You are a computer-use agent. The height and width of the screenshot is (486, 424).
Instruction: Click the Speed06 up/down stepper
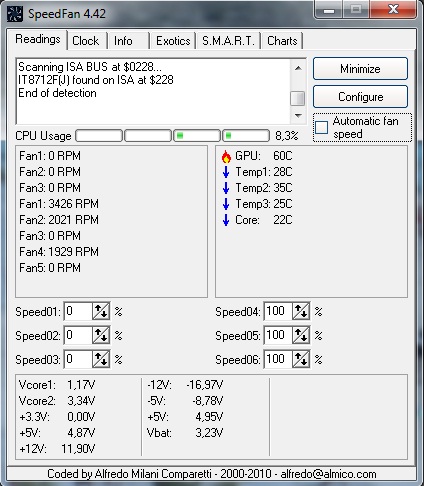click(x=301, y=359)
